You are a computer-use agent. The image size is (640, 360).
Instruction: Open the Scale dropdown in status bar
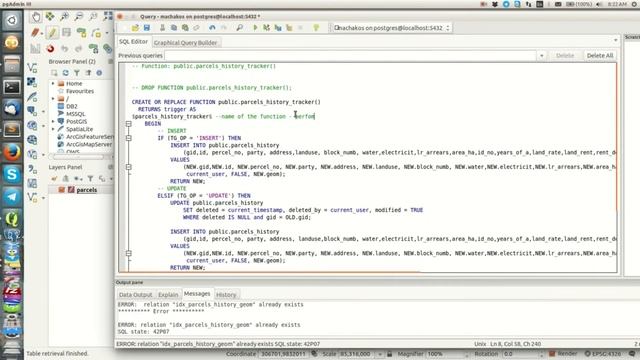(380, 354)
